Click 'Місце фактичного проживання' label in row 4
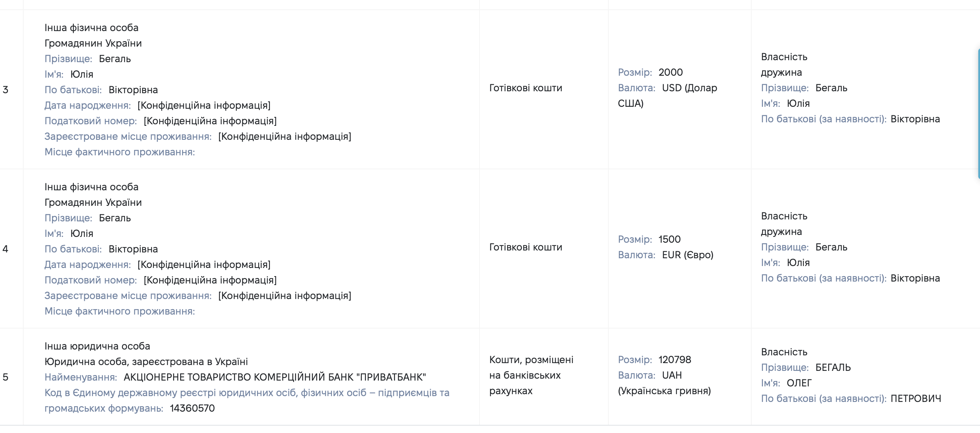This screenshot has height=433, width=980. tap(120, 311)
